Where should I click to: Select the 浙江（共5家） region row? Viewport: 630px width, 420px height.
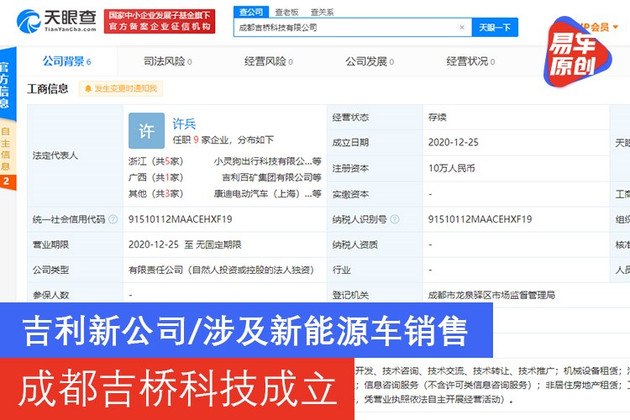point(155,161)
